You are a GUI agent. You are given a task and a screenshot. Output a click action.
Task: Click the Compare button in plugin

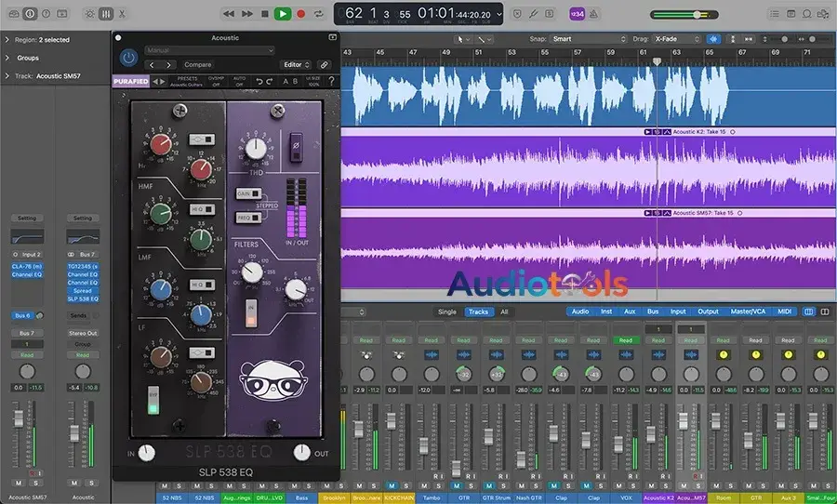pos(197,64)
